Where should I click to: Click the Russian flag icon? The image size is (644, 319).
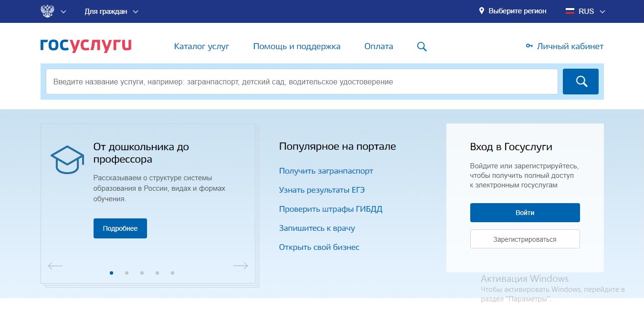tap(570, 11)
